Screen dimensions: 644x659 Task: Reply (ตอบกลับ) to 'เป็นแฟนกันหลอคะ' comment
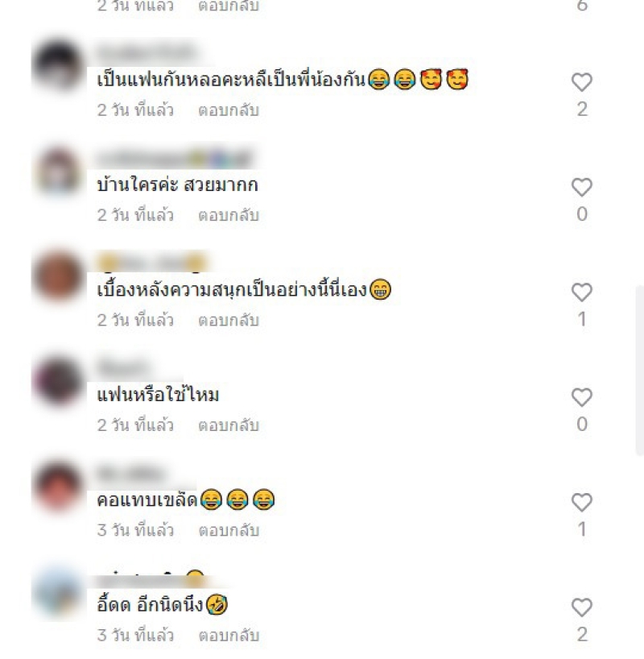(x=229, y=110)
